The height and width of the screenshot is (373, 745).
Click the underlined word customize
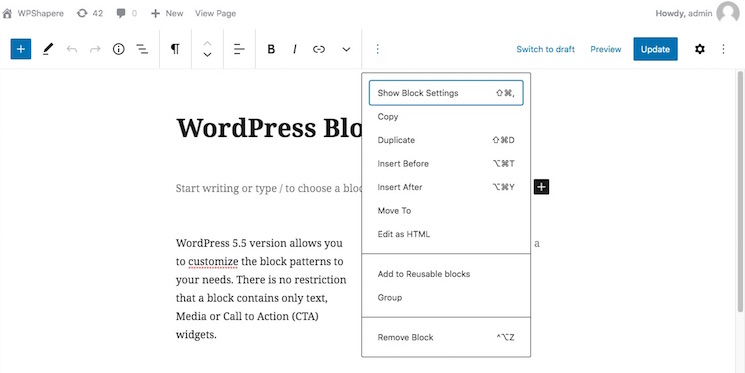click(213, 261)
